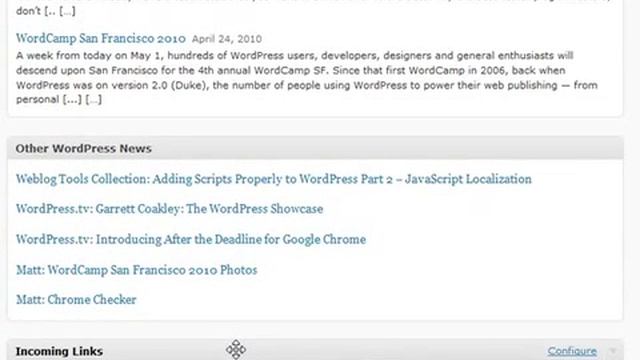The height and width of the screenshot is (360, 640).
Task: Click the Other WordPress News widget title
Action: [x=84, y=149]
